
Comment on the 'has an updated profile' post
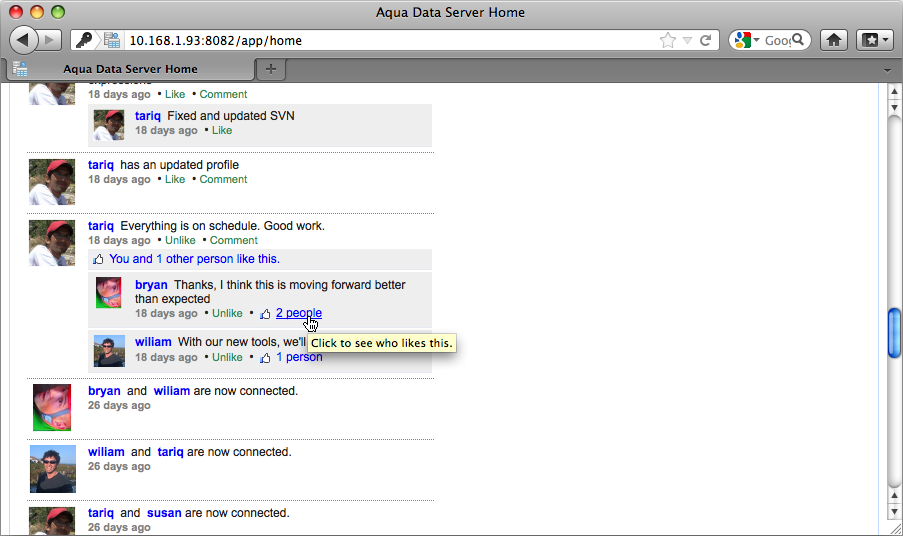pos(223,179)
